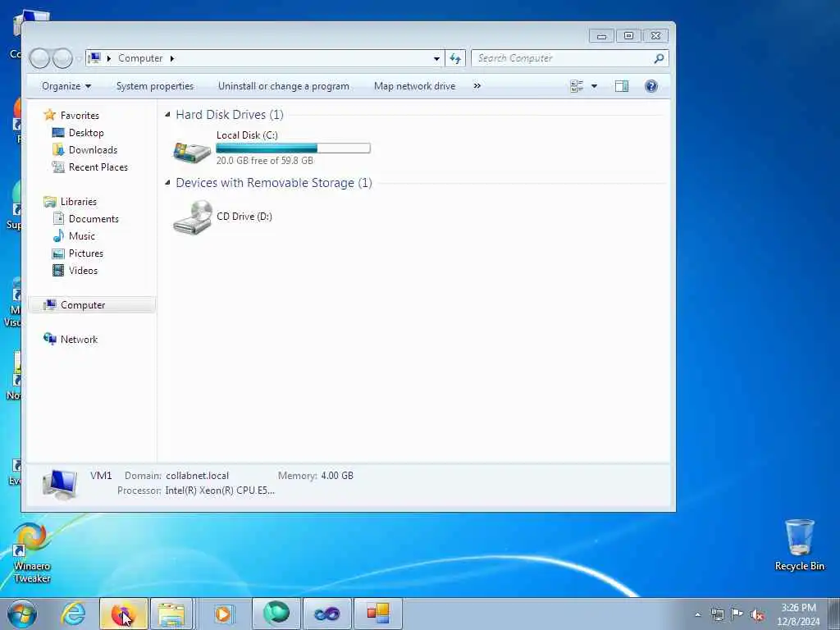Click the Intel(R) Xeon(R) processor text
This screenshot has height=630, width=840.
[220, 491]
